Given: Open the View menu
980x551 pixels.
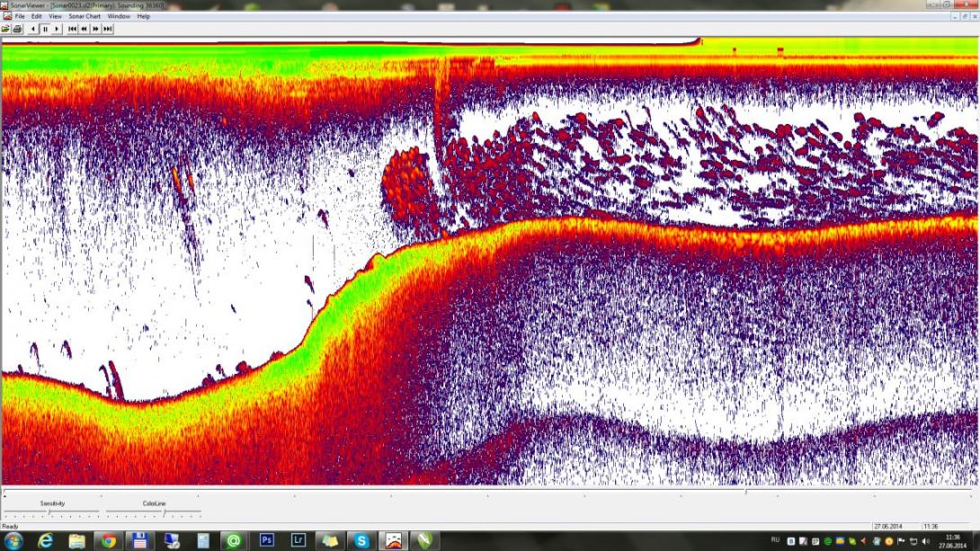Looking at the screenshot, I should (55, 16).
